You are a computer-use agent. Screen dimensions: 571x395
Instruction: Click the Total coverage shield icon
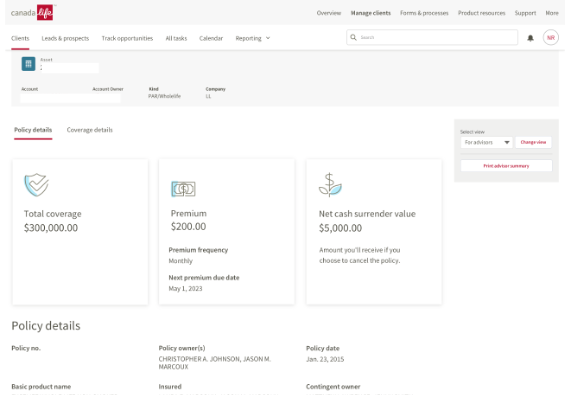pyautogui.click(x=36, y=185)
